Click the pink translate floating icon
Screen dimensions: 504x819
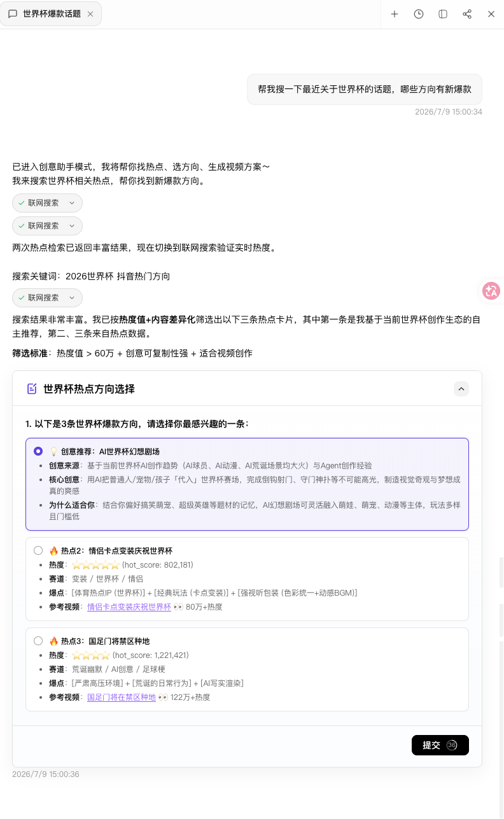click(x=491, y=291)
